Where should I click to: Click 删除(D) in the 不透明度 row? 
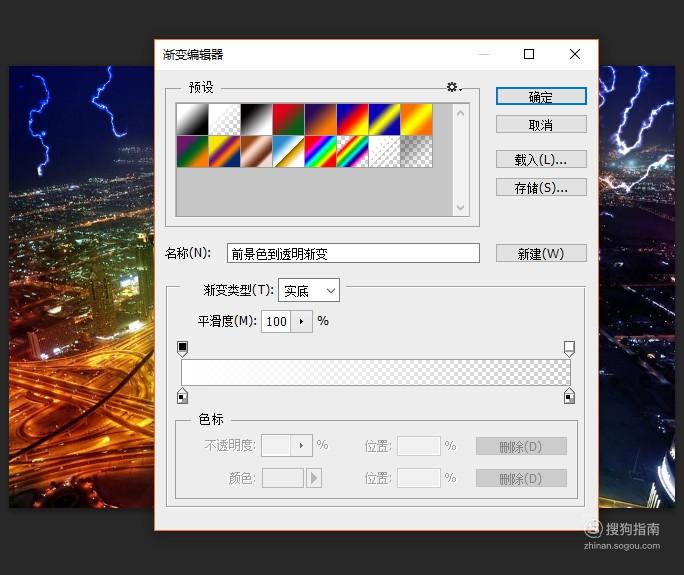click(521, 446)
